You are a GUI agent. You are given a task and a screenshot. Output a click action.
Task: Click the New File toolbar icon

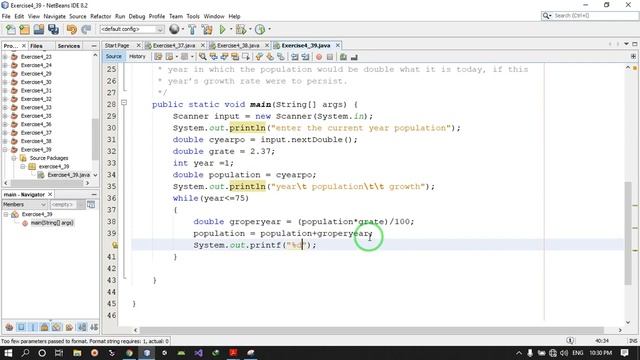tap(11, 29)
